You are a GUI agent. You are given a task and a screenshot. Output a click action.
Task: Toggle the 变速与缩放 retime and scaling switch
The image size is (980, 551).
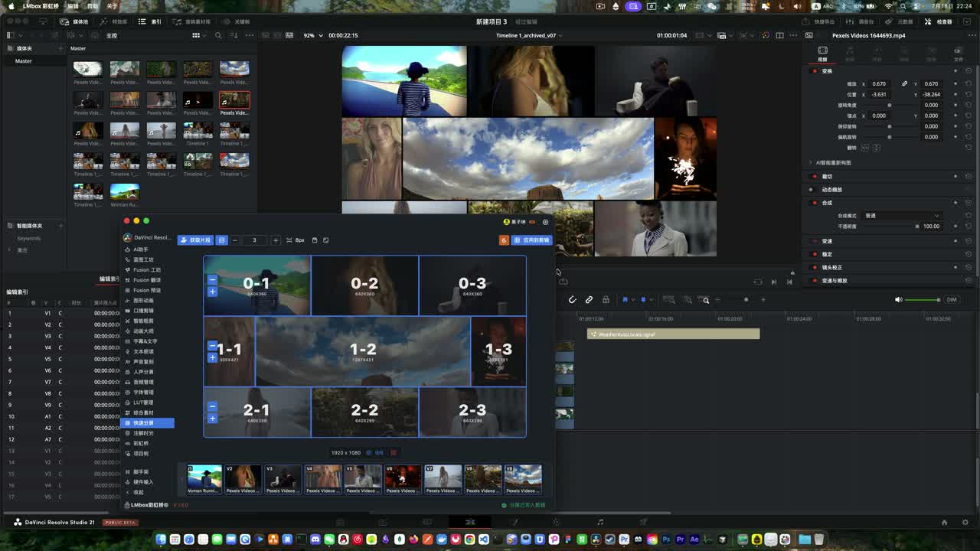point(815,281)
